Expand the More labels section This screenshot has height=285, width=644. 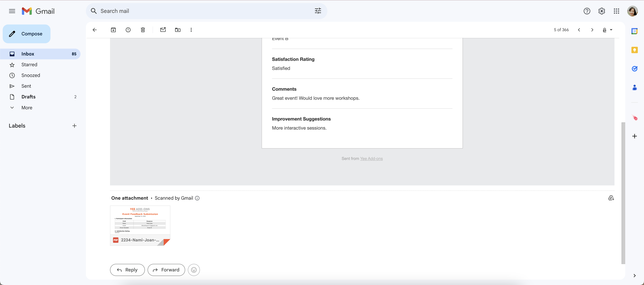point(26,107)
